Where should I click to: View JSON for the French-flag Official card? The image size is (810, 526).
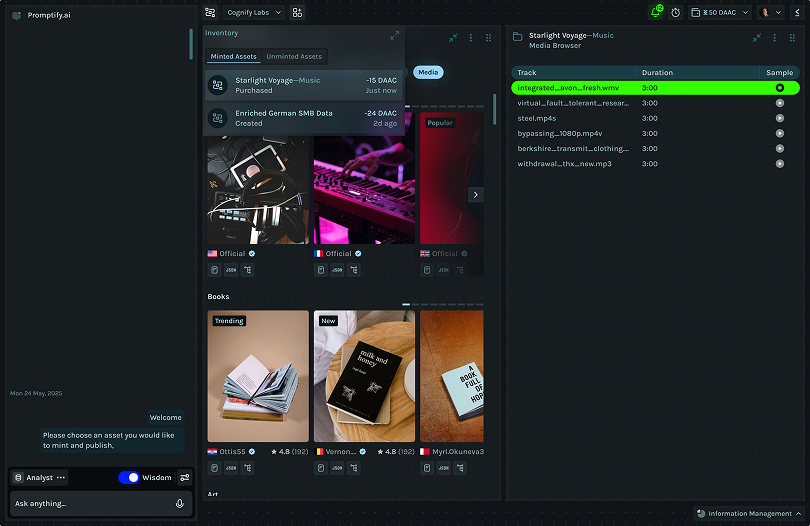tap(337, 270)
